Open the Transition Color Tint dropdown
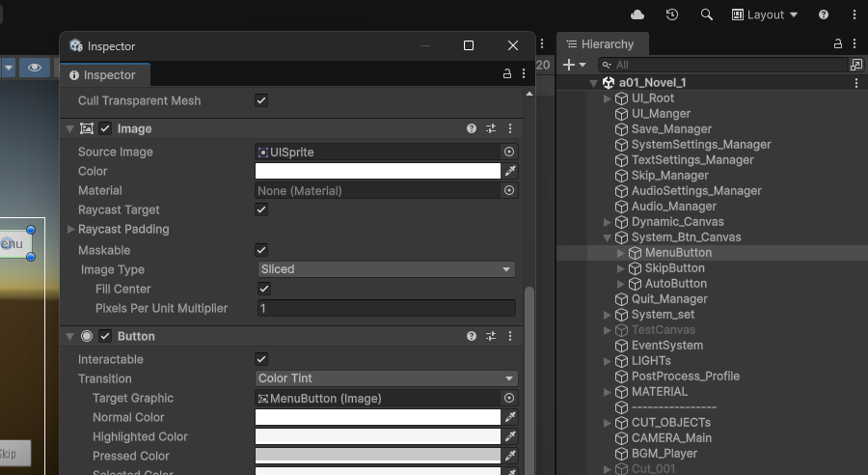Viewport: 868px width, 475px height. (386, 378)
